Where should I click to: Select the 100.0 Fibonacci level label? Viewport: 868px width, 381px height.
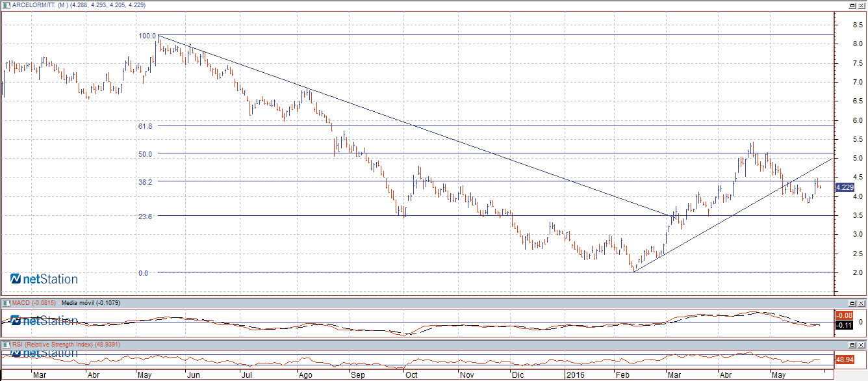[x=147, y=36]
